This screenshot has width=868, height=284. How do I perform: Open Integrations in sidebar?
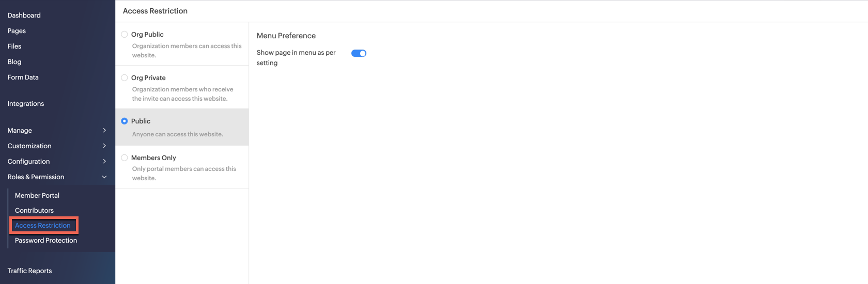click(26, 104)
